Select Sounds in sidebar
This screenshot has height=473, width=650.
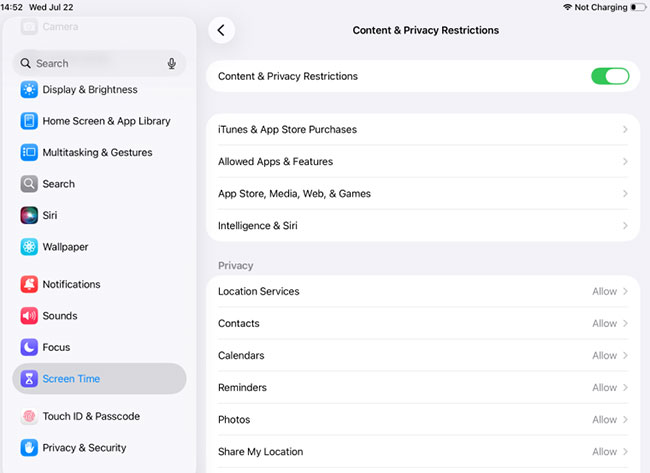(99, 316)
